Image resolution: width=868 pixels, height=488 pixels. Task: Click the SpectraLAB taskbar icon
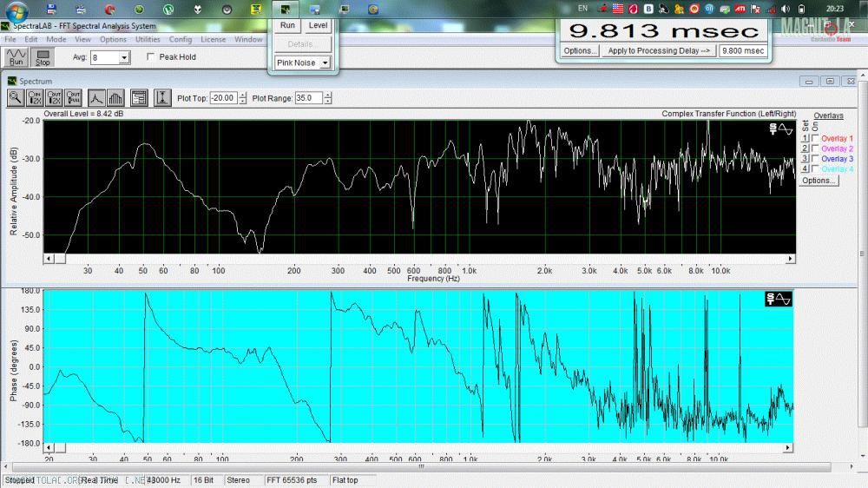[285, 10]
